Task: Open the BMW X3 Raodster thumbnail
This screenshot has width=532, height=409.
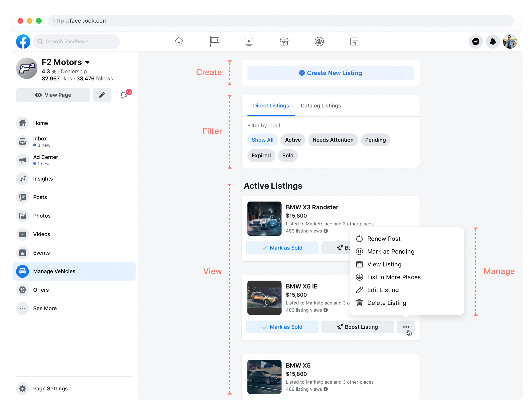Action: pos(264,218)
